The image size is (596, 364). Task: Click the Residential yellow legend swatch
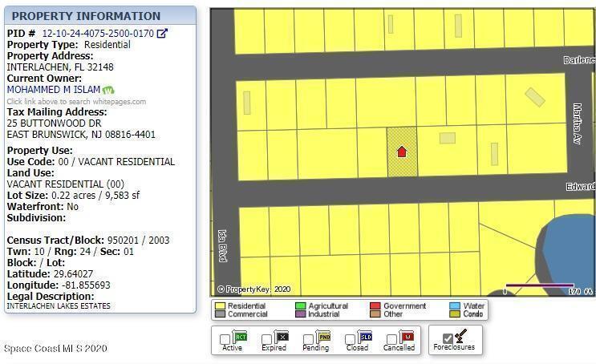pos(220,306)
